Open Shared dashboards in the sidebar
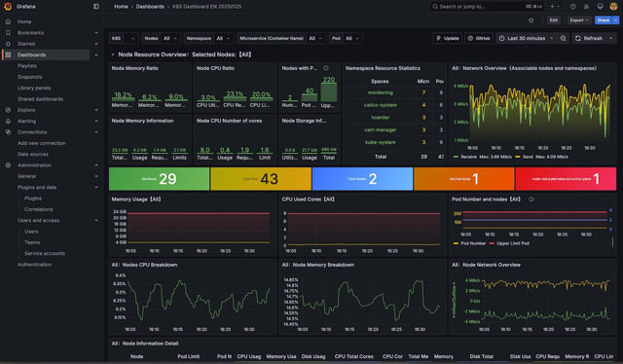This screenshot has height=364, width=623. (40, 99)
